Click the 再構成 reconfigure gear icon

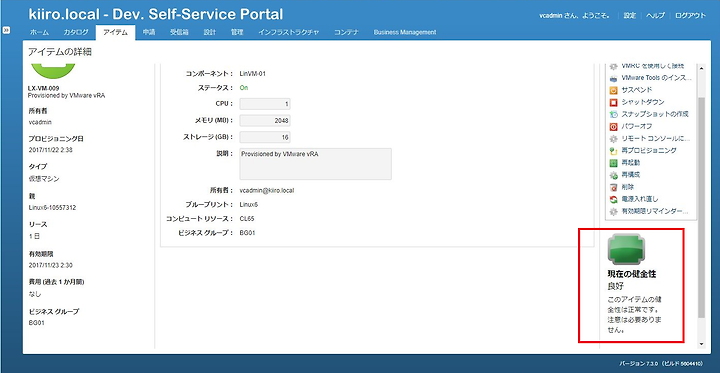(613, 175)
